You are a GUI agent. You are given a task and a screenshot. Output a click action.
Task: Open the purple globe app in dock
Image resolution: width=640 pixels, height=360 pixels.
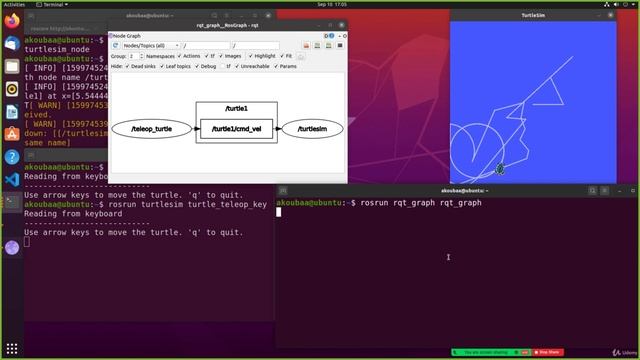[x=12, y=247]
